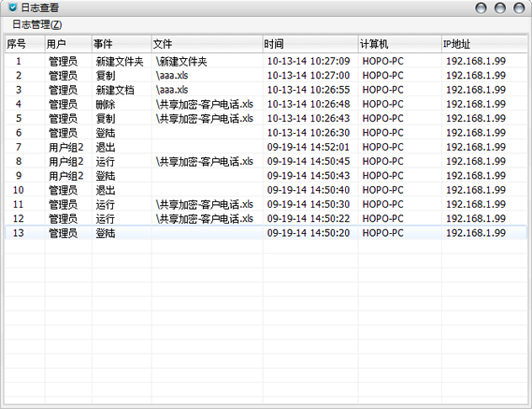Select row 4 删除 log entry
Screen dimensions: 532x409
(x=266, y=104)
